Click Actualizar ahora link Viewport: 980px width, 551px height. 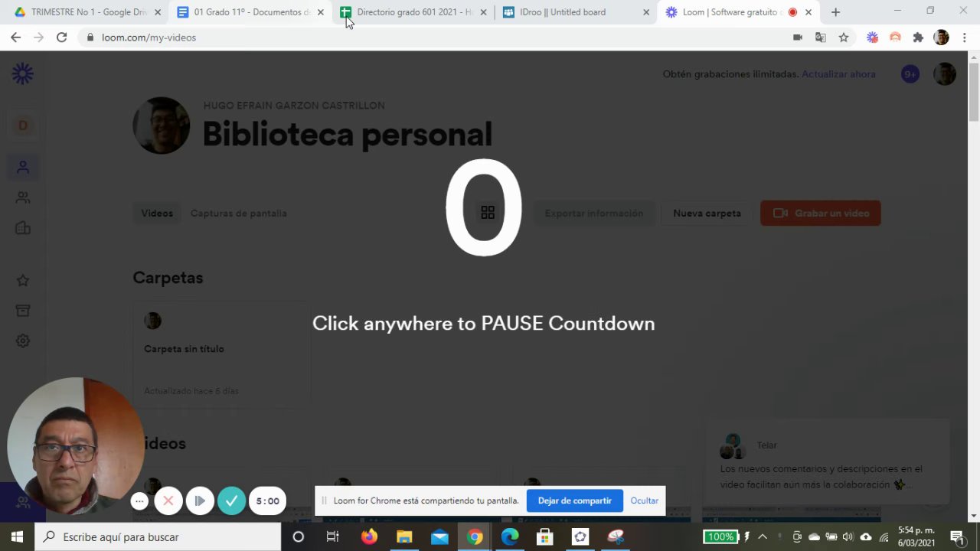click(838, 74)
